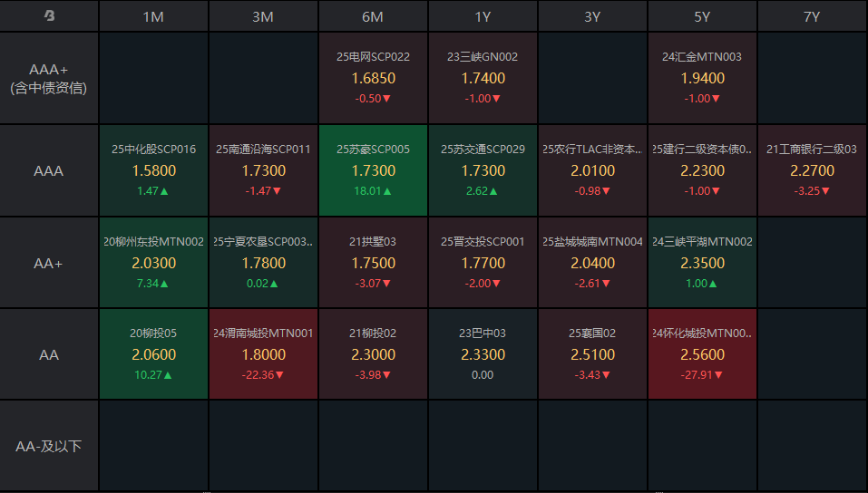Select the AAA+ rating row header
This screenshot has height=493, width=868.
pos(49,79)
